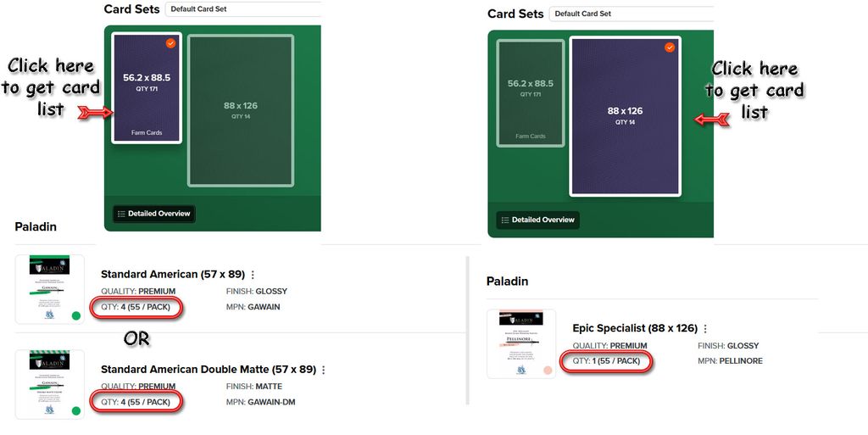Click QTY 1 (55 / PACK) under Epic Specialist
868x435 pixels.
click(606, 361)
